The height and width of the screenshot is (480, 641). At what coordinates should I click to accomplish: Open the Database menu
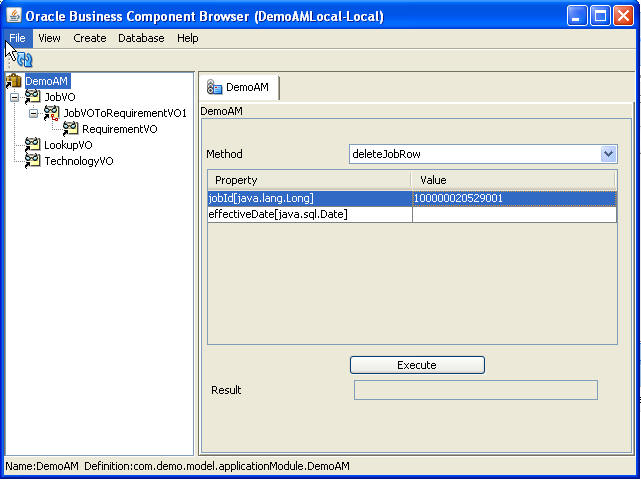[x=141, y=38]
